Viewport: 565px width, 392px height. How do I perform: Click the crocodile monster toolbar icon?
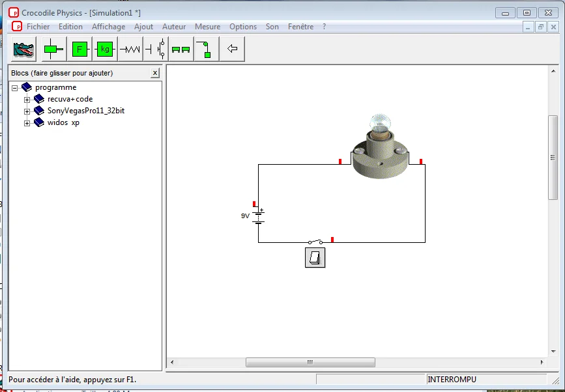point(23,49)
